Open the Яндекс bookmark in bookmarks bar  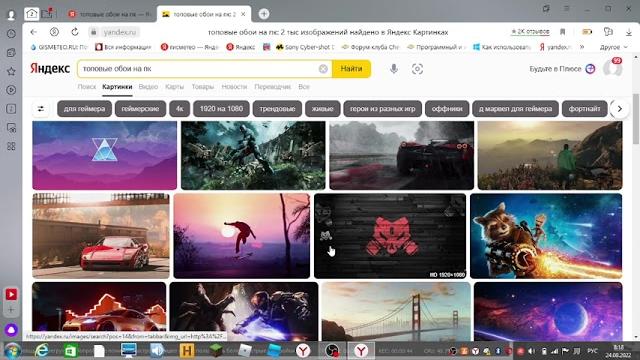241,47
